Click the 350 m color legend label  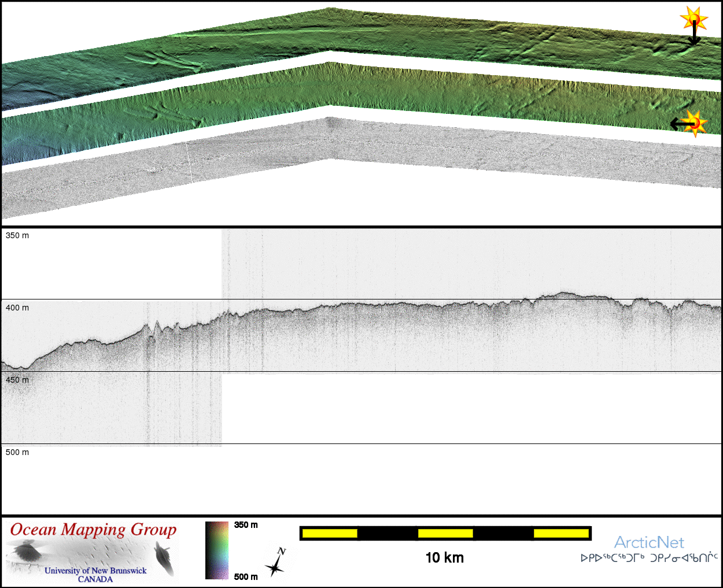coord(246,525)
